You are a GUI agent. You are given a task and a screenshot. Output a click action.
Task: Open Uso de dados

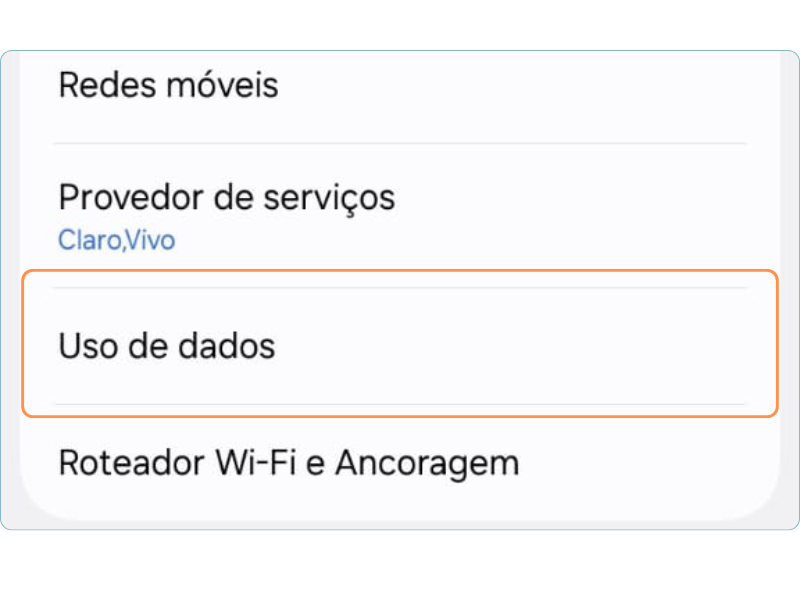coord(166,346)
